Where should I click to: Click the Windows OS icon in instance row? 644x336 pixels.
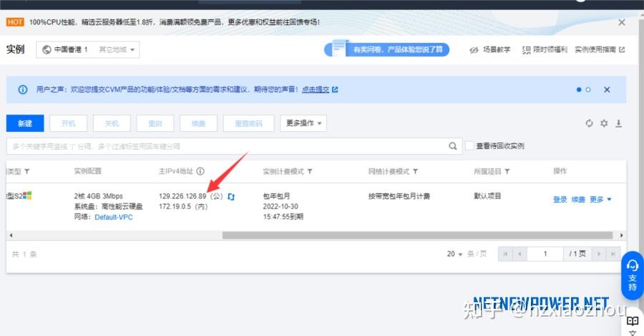click(x=27, y=196)
